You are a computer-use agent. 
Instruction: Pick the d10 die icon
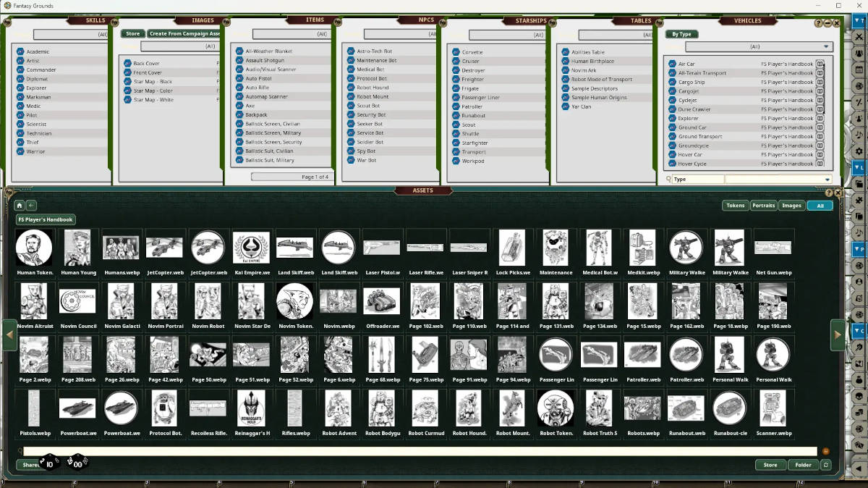coord(49,463)
